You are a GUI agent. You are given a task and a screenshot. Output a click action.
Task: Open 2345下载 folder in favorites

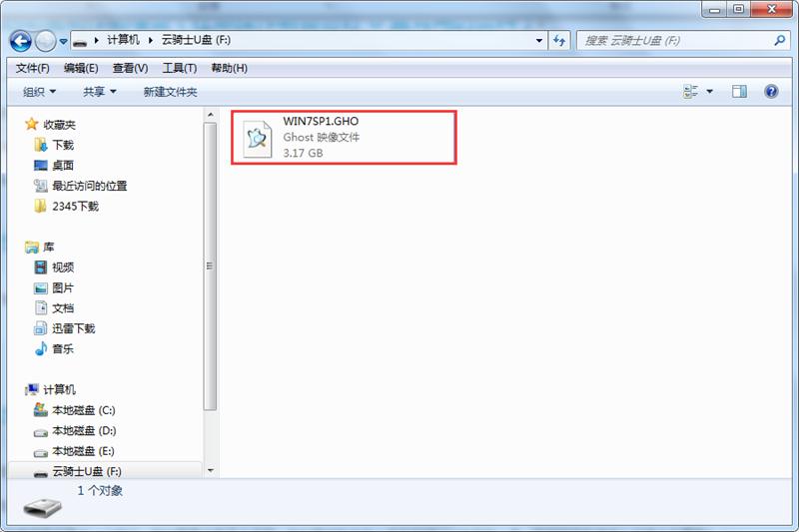pos(76,207)
